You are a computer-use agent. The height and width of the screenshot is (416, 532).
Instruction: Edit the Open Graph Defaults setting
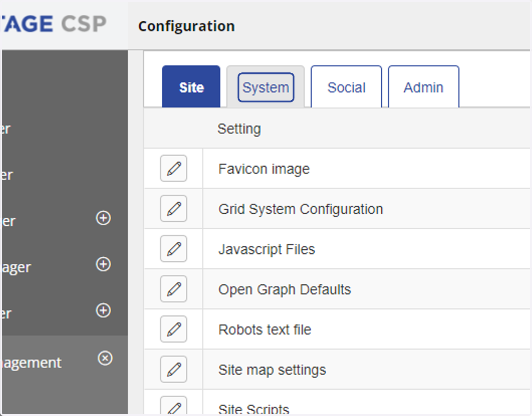click(x=173, y=289)
